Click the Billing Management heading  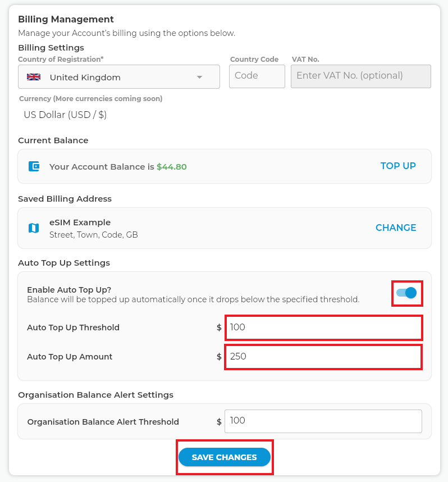pos(66,20)
